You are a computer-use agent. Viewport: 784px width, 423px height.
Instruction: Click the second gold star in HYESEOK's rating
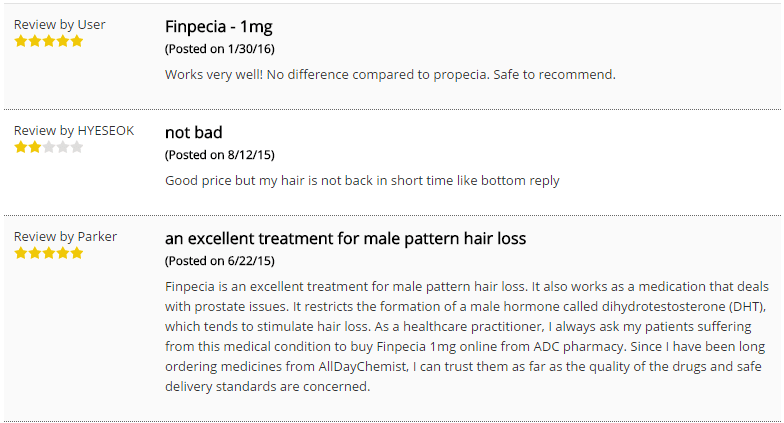(x=34, y=147)
